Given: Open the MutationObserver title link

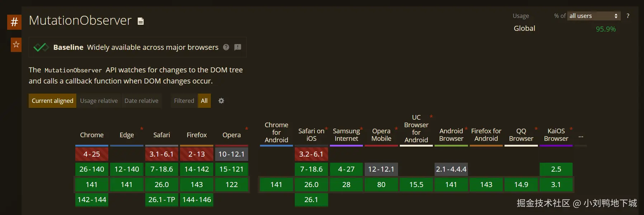Looking at the screenshot, I should point(80,20).
